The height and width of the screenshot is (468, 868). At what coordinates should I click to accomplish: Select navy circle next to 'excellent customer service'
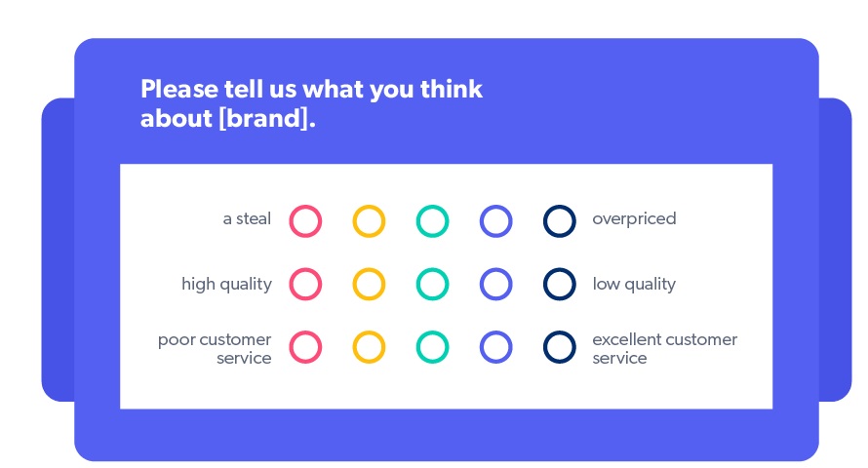560,347
